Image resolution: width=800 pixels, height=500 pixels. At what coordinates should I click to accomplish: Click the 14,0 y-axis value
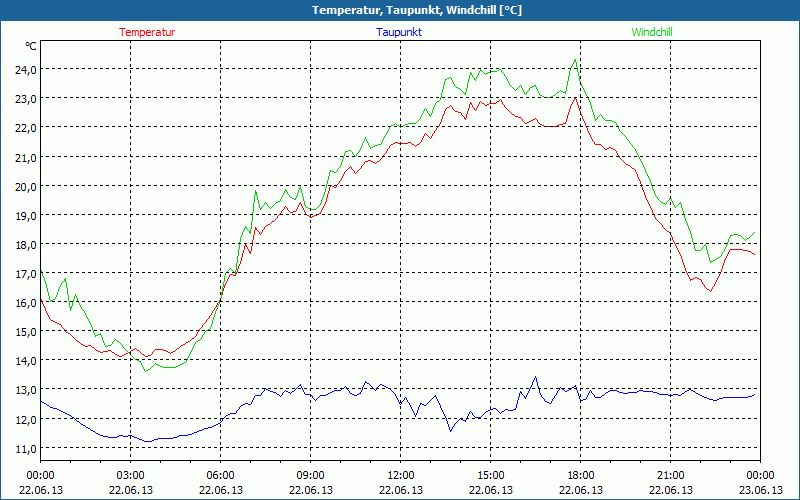[26, 361]
